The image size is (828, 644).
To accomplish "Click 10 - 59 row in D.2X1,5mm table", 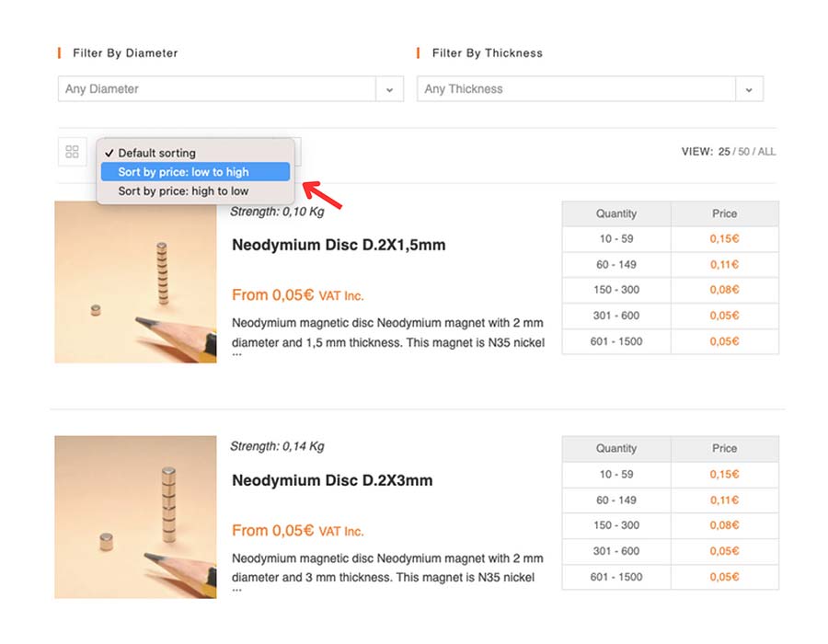I will click(671, 239).
